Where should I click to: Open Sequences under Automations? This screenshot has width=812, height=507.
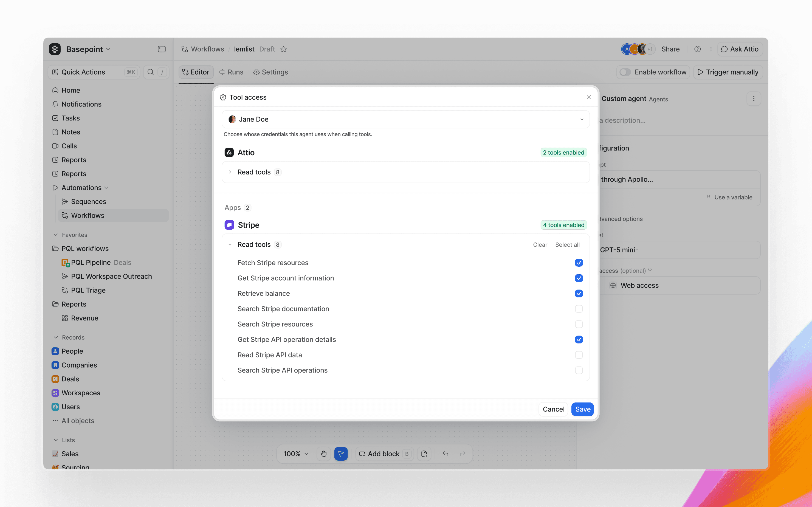click(89, 202)
